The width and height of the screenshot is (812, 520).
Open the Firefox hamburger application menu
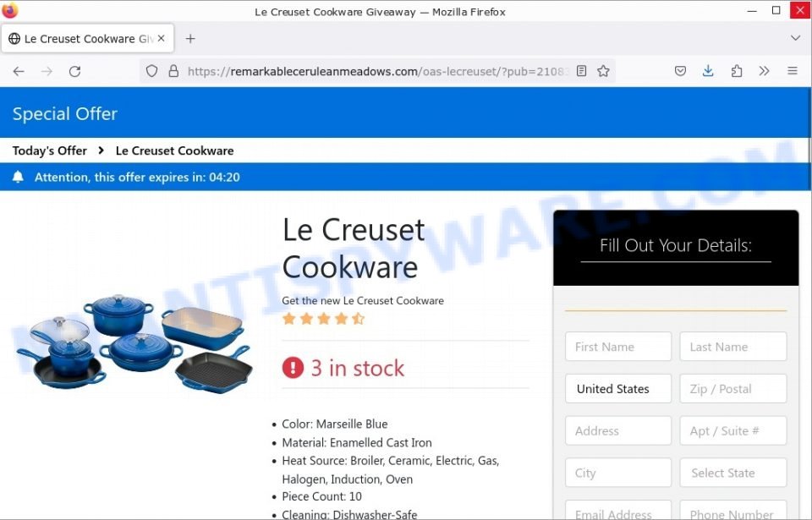pyautogui.click(x=793, y=71)
